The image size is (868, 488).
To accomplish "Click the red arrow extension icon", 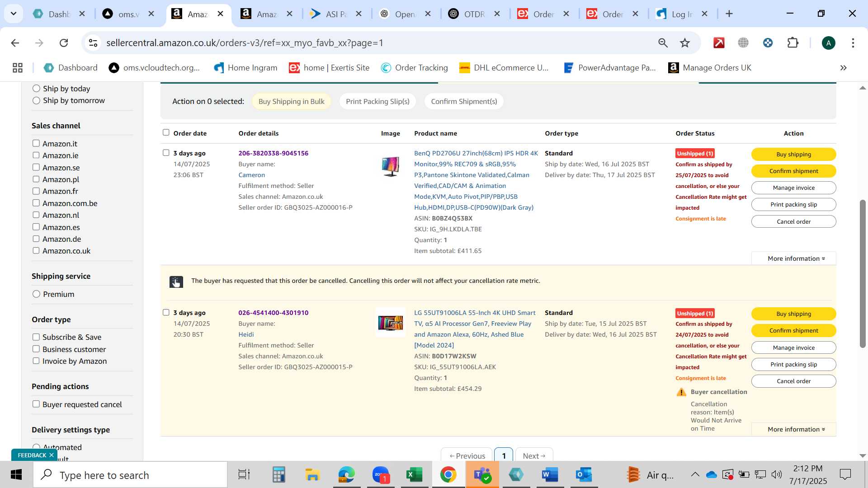I will (719, 43).
